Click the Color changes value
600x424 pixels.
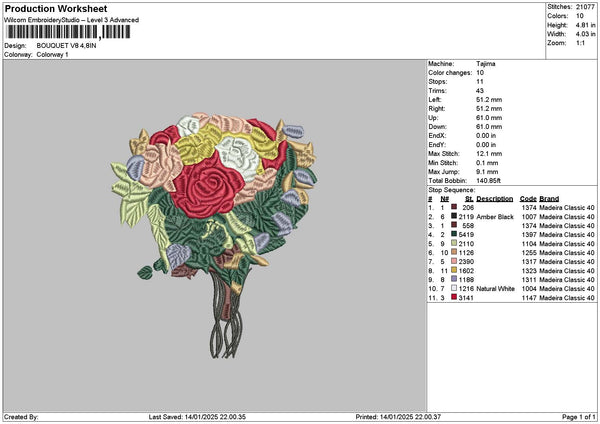480,73
